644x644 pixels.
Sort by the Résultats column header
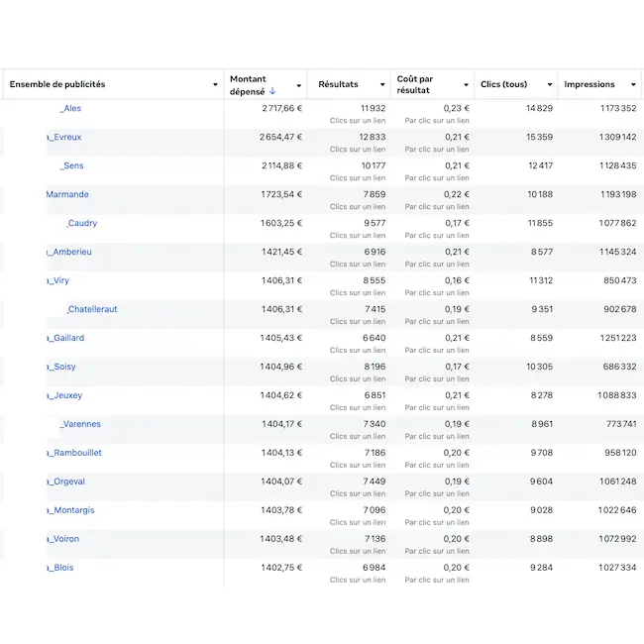pos(338,84)
